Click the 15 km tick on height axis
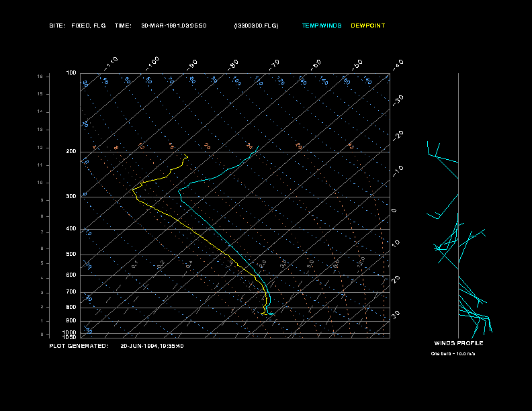532x411 pixels. tap(40, 94)
